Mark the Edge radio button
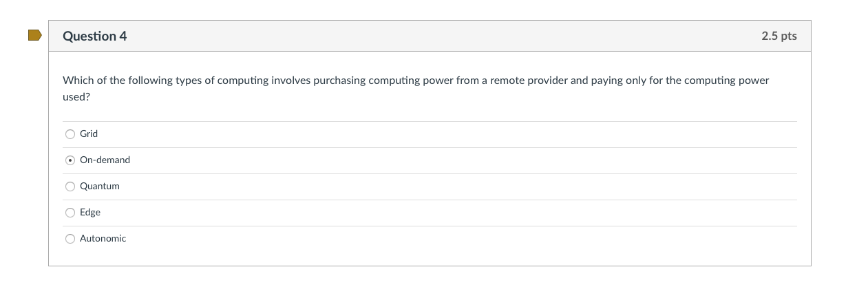 point(70,213)
